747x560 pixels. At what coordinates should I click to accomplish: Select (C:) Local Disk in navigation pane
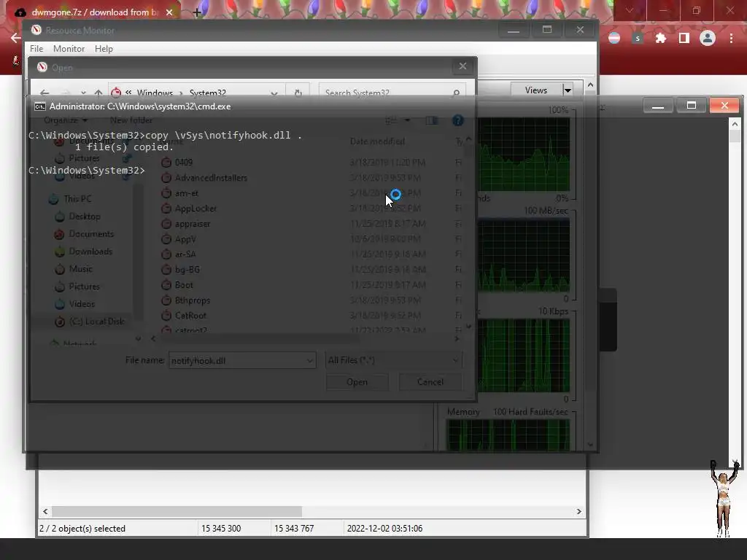[97, 322]
